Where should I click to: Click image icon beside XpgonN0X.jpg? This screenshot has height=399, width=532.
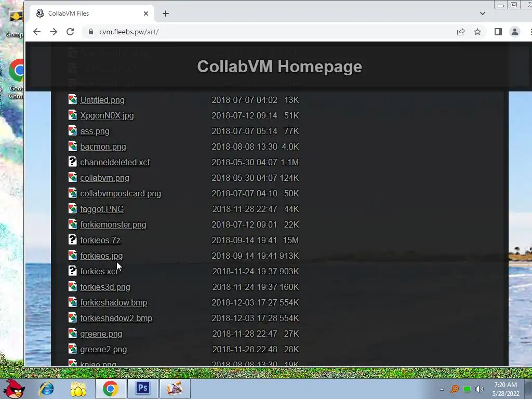pyautogui.click(x=73, y=115)
